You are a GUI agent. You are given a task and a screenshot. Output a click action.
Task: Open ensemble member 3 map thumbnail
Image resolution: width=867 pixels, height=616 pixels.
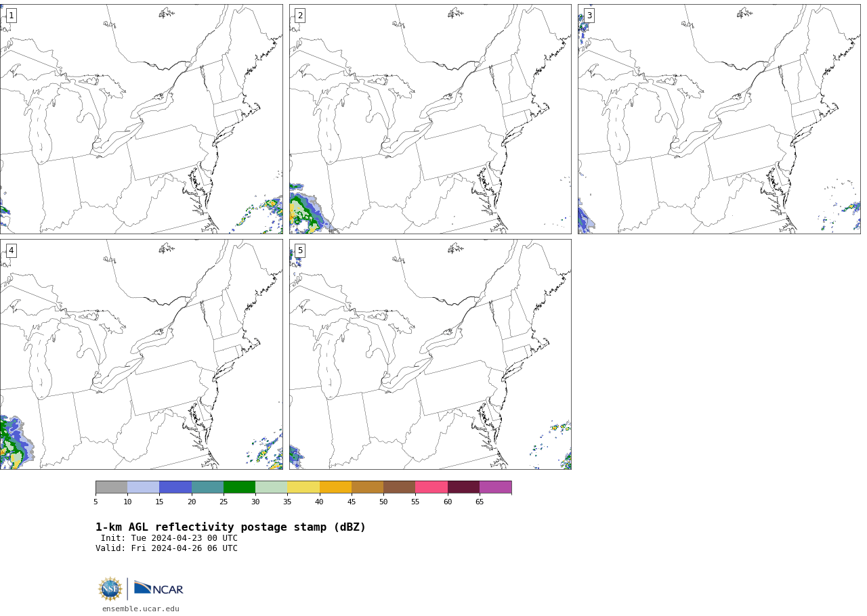[719, 119]
